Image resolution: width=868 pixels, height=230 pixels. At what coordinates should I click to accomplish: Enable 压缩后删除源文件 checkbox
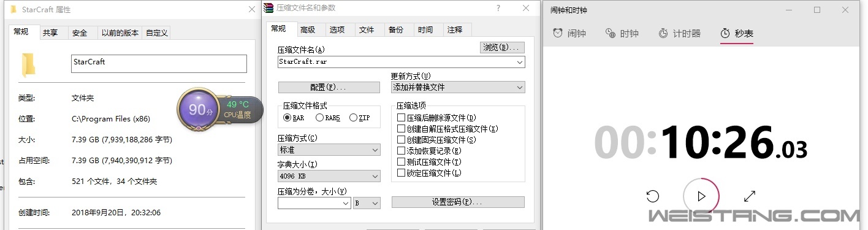point(437,118)
